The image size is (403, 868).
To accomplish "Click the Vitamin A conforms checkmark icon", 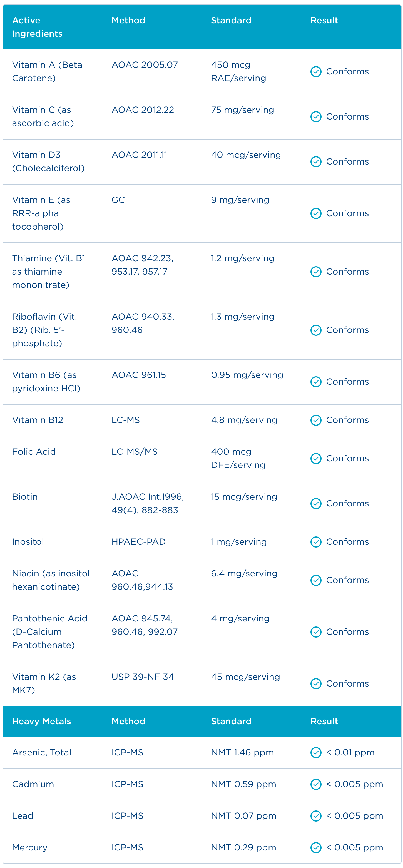I will pyautogui.click(x=316, y=72).
